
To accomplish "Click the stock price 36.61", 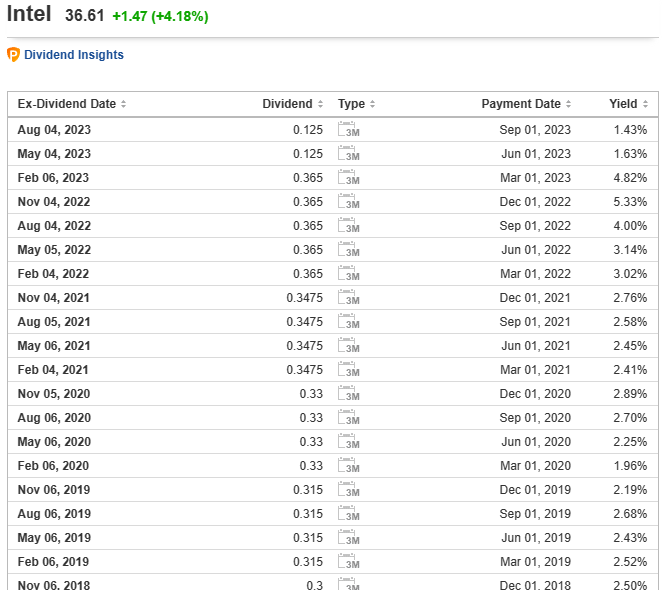I will point(84,16).
